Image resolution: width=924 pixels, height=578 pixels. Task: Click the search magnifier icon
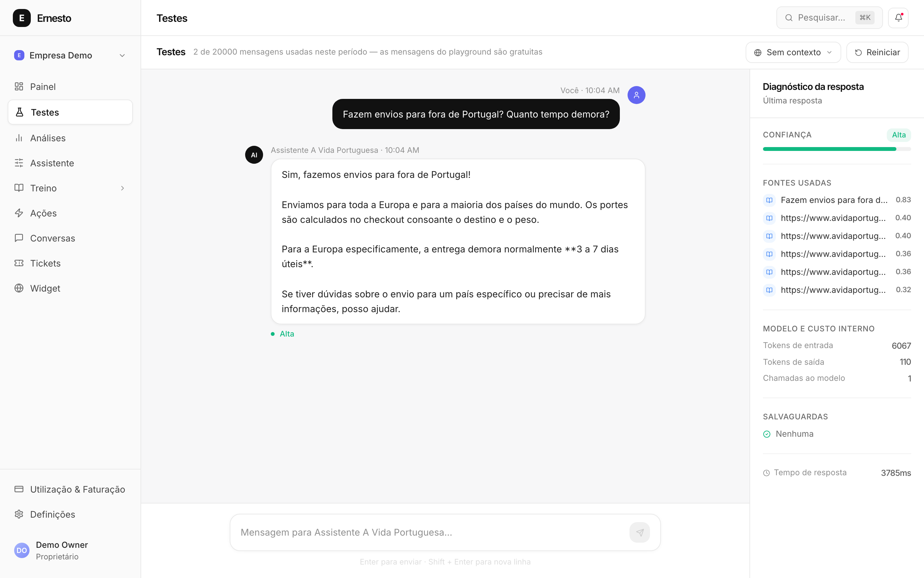pyautogui.click(x=789, y=18)
